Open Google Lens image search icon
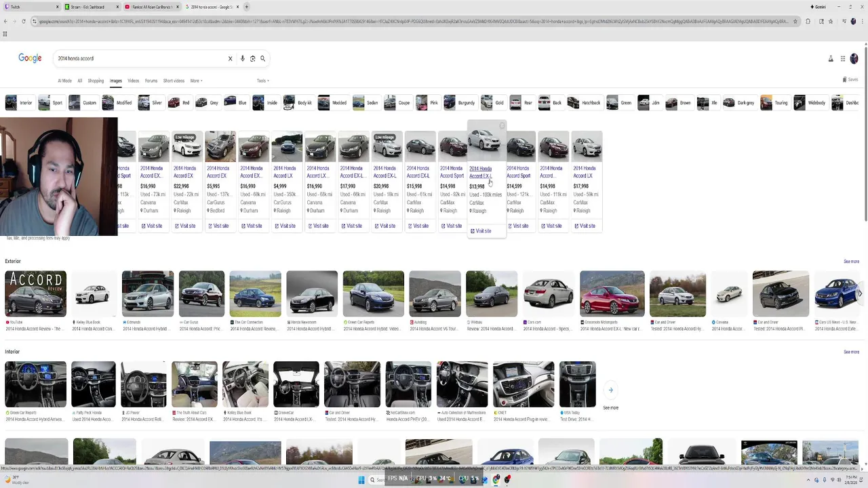Viewport: 868px width, 488px height. (x=253, y=58)
